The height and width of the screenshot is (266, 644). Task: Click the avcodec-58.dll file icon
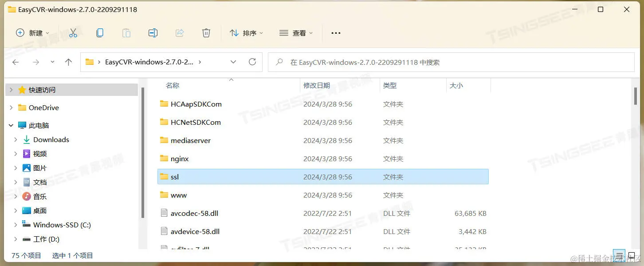pyautogui.click(x=164, y=213)
